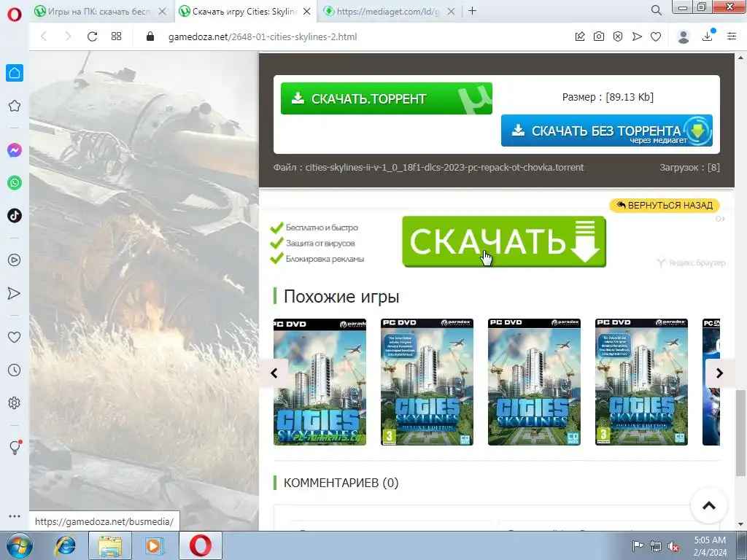
Task: Open Settings gear in sidebar
Action: (x=15, y=402)
